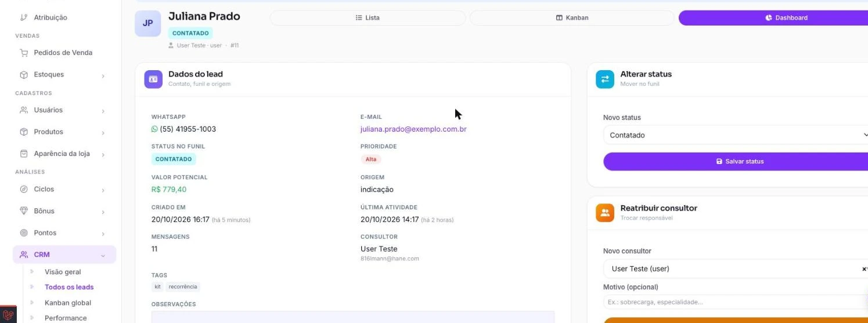Click the consultor email 816lmann@hane.com
This screenshot has width=868, height=323.
[x=390, y=259]
